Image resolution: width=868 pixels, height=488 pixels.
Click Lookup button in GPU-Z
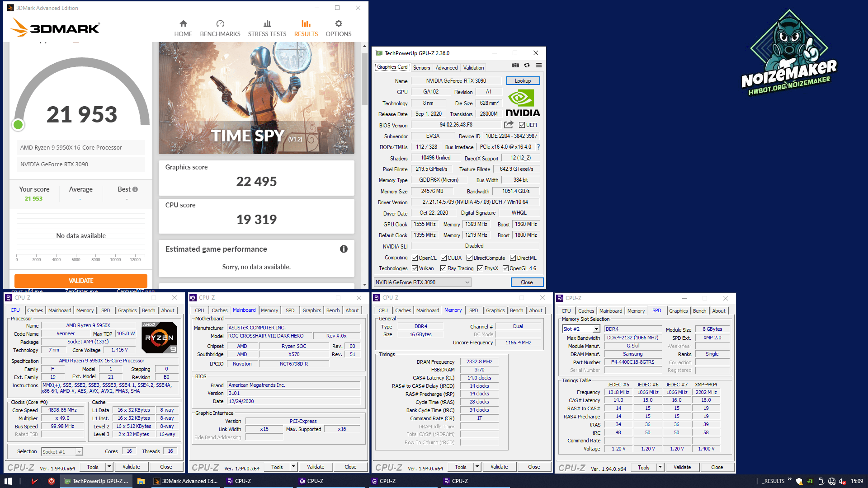coord(523,81)
